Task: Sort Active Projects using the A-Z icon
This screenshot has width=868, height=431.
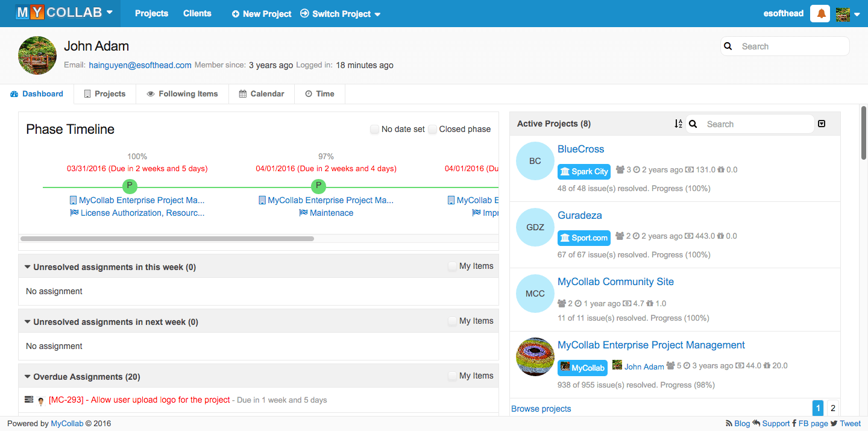Action: tap(678, 124)
